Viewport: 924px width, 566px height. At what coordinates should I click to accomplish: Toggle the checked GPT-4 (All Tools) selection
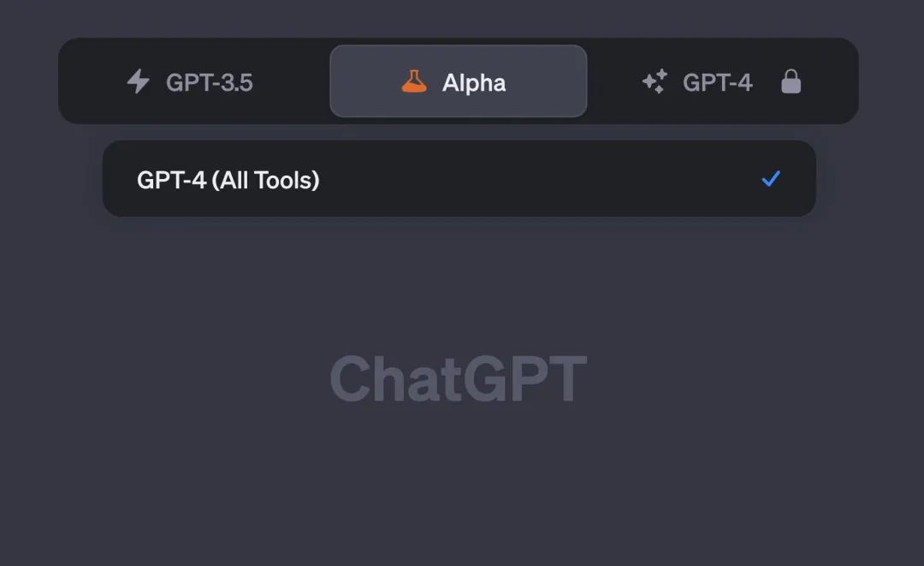click(771, 179)
